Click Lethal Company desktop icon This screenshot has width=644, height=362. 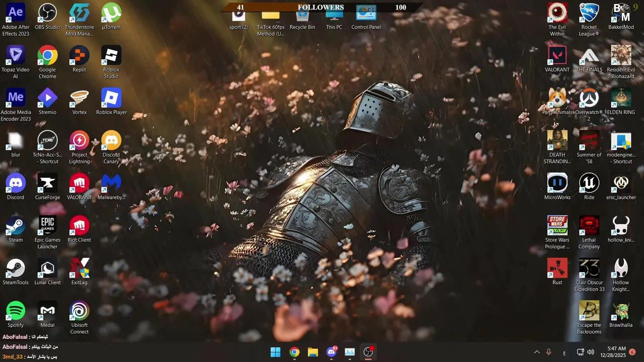[x=589, y=233]
